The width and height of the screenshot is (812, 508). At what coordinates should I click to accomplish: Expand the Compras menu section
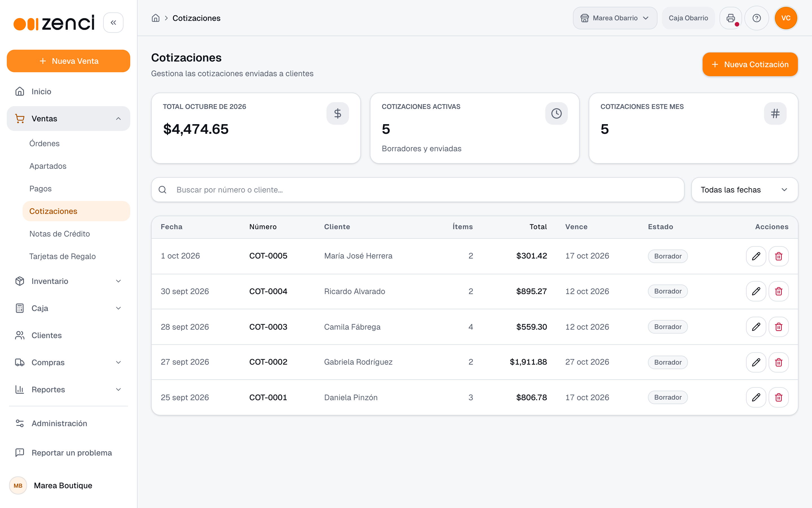tap(69, 362)
